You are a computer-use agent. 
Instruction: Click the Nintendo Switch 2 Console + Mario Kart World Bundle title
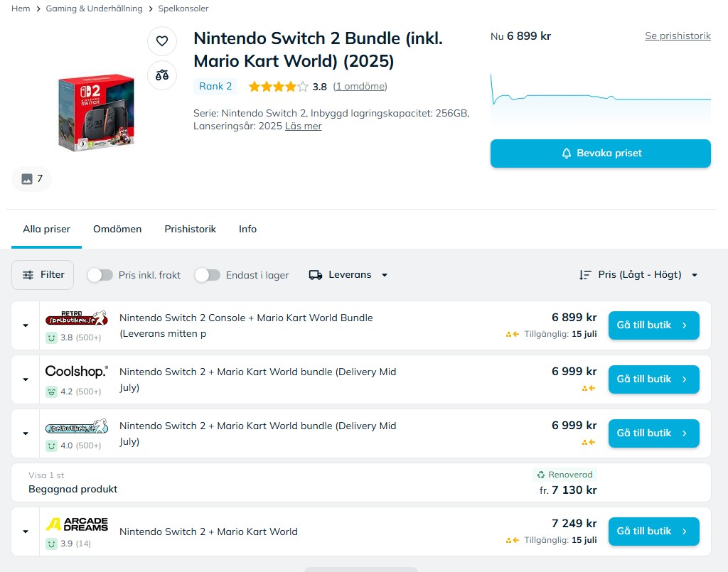point(246,325)
